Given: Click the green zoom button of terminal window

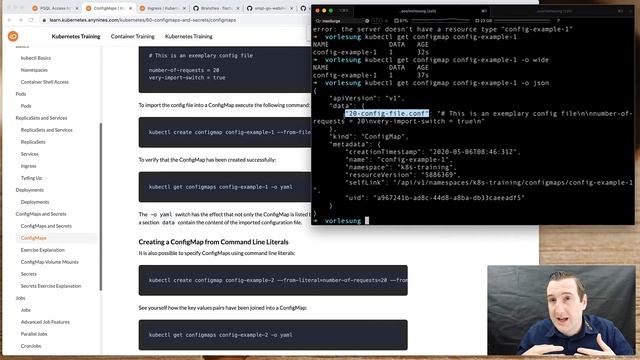Looking at the screenshot, I should coord(331,11).
